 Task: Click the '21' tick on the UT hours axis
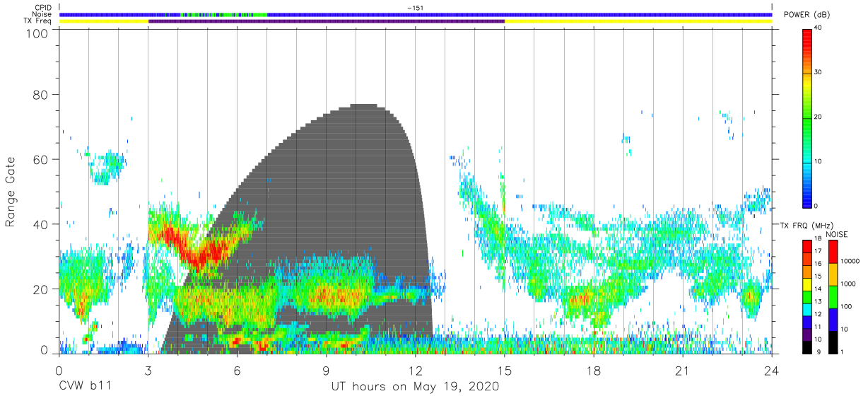click(x=682, y=371)
